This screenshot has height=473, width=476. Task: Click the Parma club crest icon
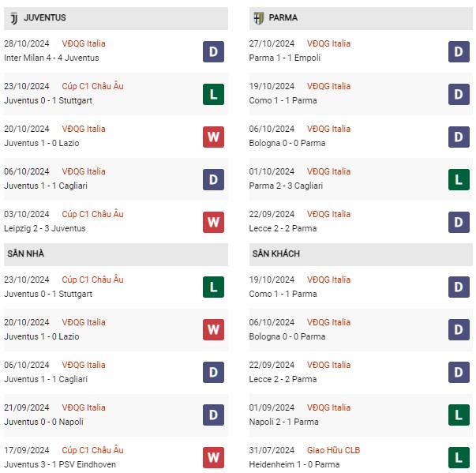point(259,18)
